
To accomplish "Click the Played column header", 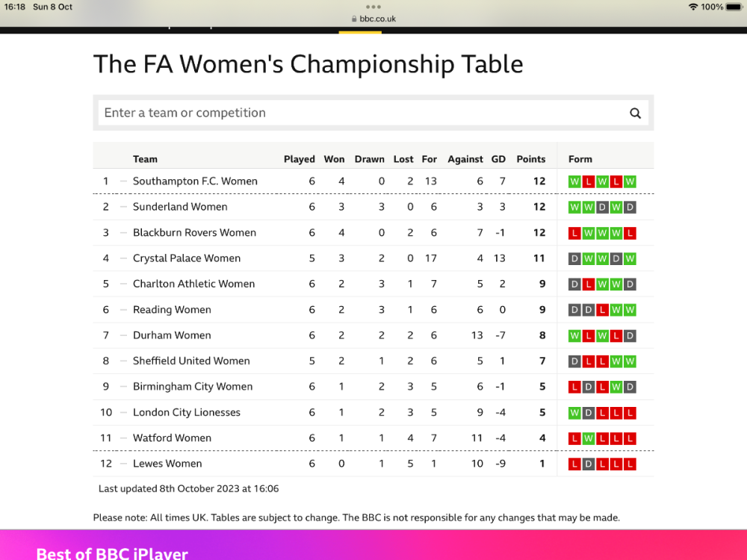I will 300,159.
